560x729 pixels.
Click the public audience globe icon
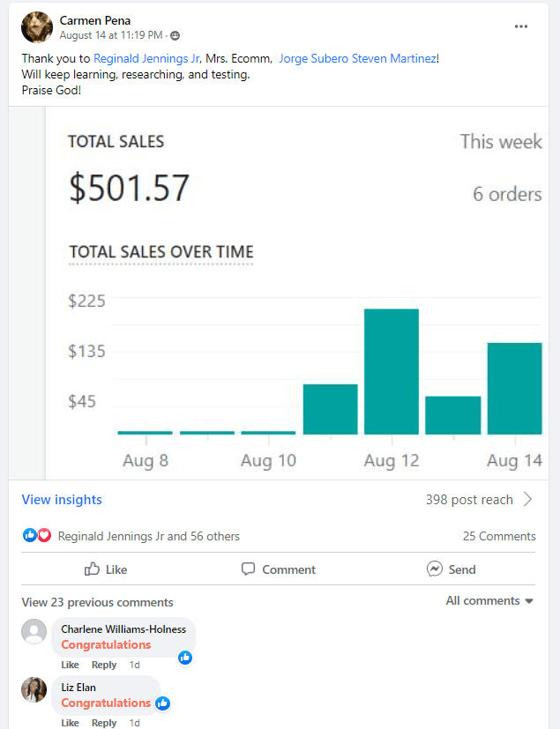point(175,36)
